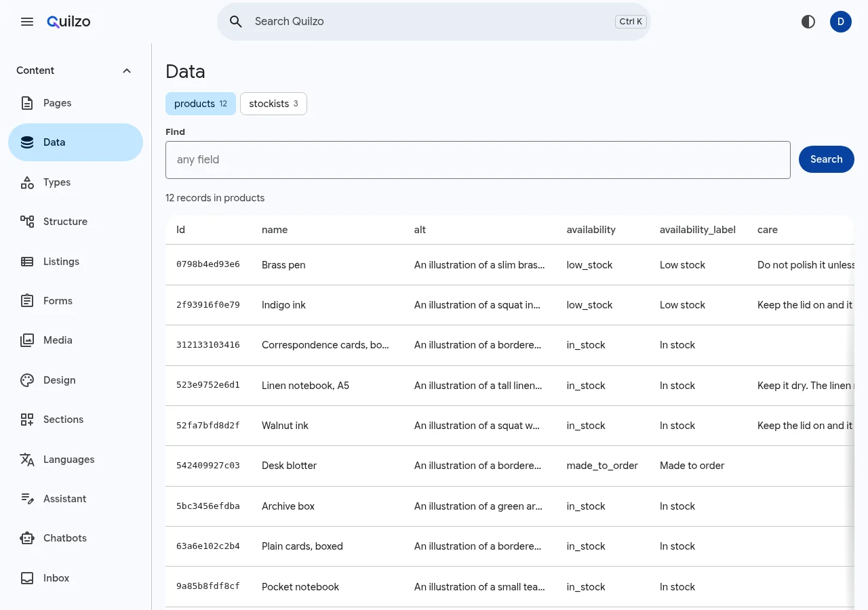Select record ID 0798b4ed93e6
The width and height of the screenshot is (868, 610).
[208, 264]
